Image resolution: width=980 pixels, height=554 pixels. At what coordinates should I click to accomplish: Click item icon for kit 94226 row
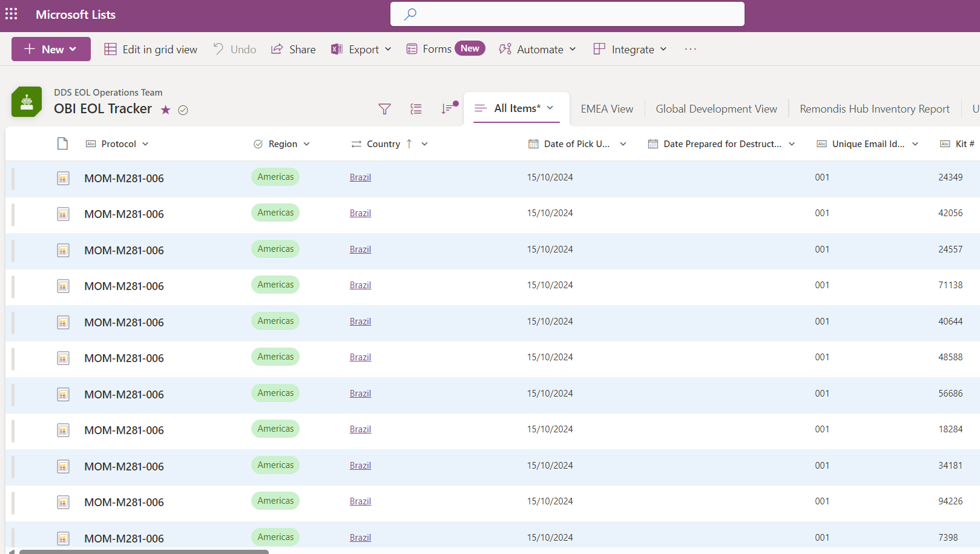(x=63, y=502)
